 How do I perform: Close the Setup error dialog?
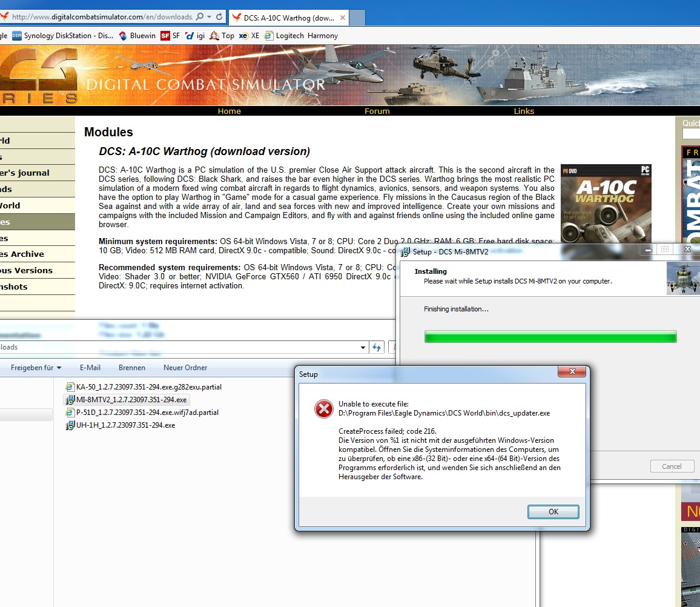point(572,371)
